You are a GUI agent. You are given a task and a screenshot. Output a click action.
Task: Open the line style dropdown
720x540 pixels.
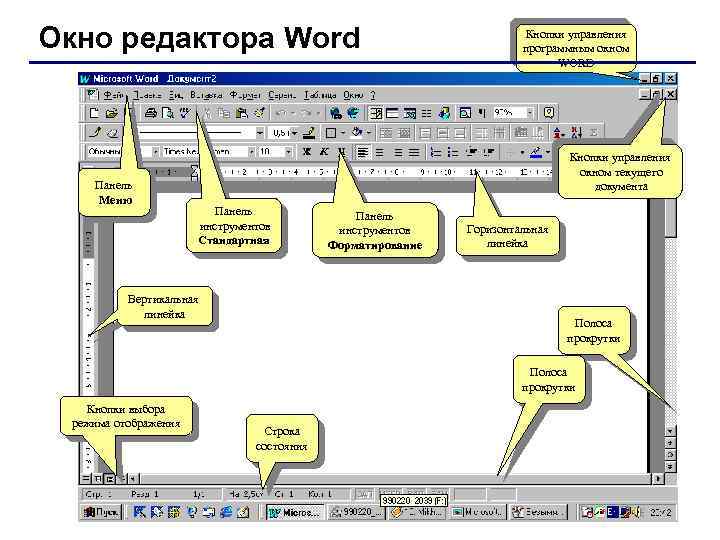coord(260,133)
